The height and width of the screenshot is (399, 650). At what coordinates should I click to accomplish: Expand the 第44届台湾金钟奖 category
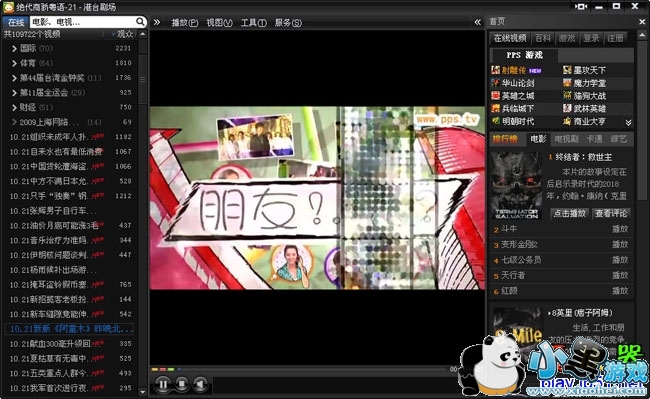[15, 78]
